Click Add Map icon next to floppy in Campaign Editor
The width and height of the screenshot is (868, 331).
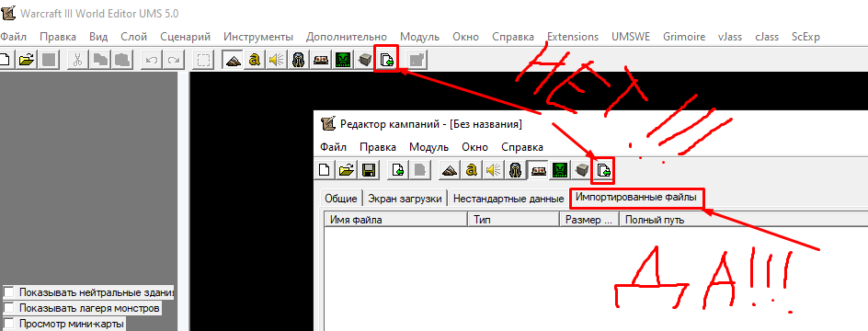[397, 170]
